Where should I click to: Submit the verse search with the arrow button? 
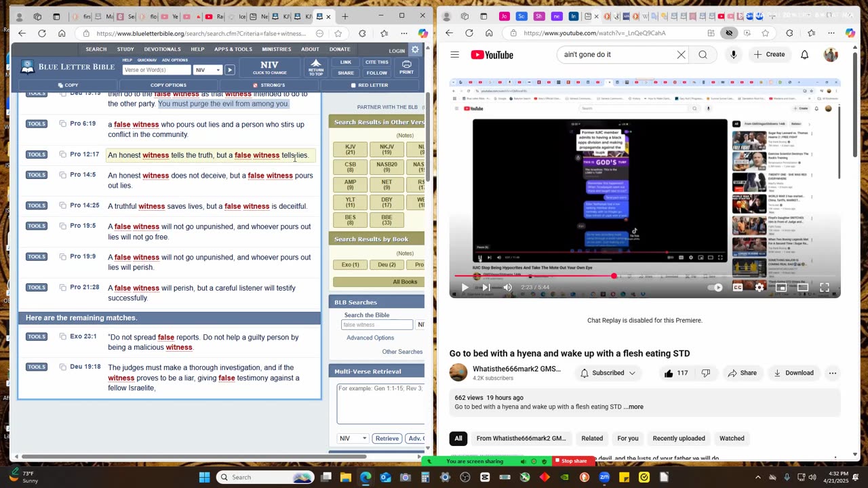[x=230, y=70]
